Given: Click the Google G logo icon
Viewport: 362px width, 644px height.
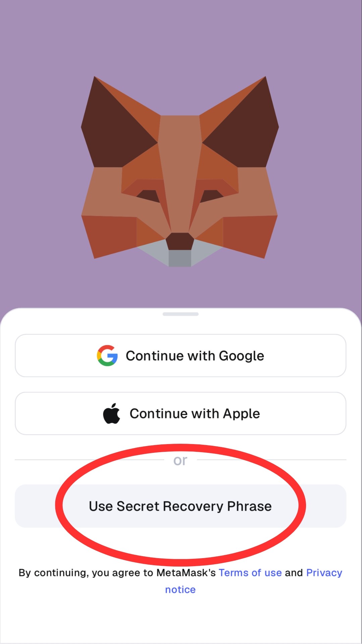Looking at the screenshot, I should (x=107, y=356).
